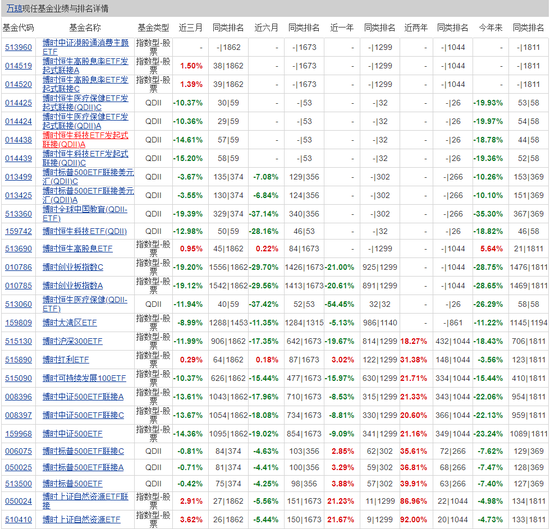Viewport: 550px width, 529px height.
Task: Open fund code 008397 link
Action: tap(19, 415)
